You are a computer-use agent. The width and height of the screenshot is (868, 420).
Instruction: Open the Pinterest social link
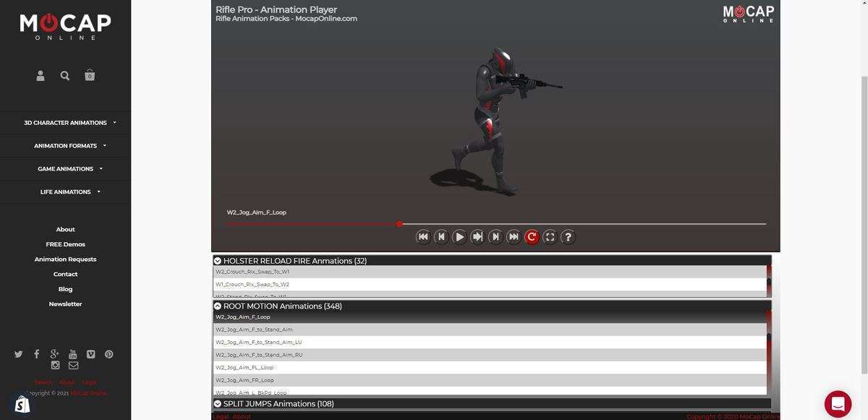coord(109,354)
